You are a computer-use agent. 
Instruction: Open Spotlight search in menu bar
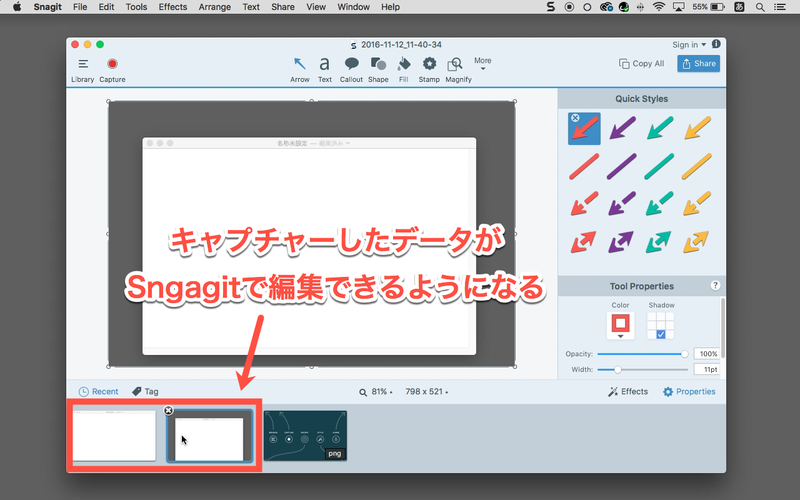760,7
